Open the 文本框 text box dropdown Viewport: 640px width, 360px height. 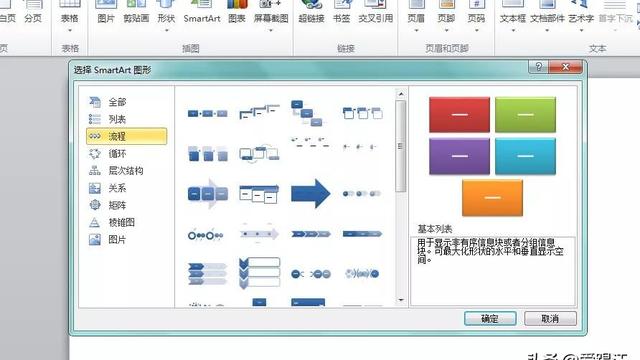point(513,30)
